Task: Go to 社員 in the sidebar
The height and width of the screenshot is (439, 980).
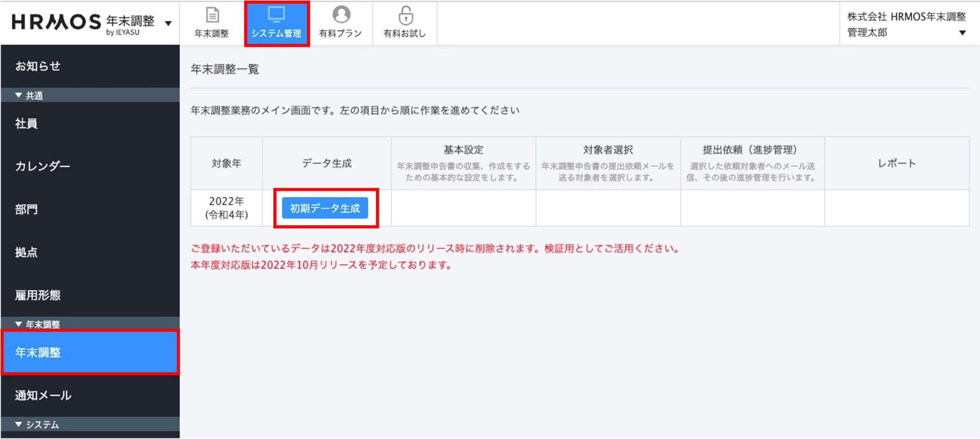Action: 26,124
